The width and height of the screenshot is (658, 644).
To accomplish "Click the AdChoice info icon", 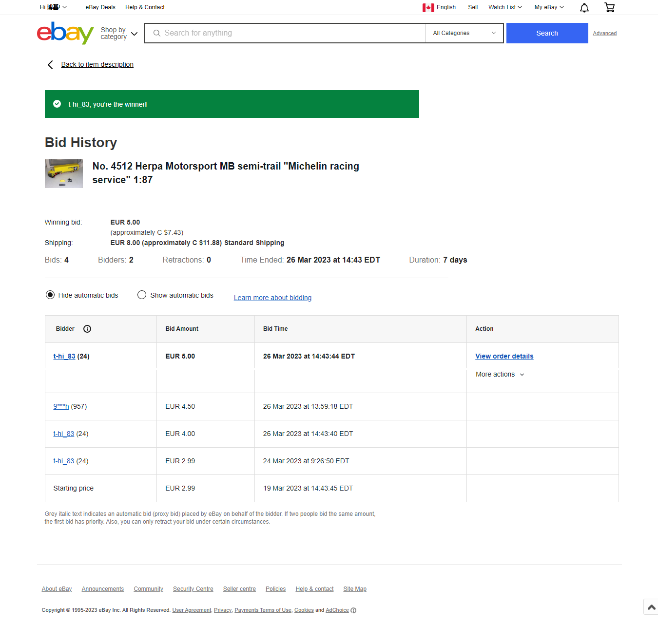I will [353, 610].
